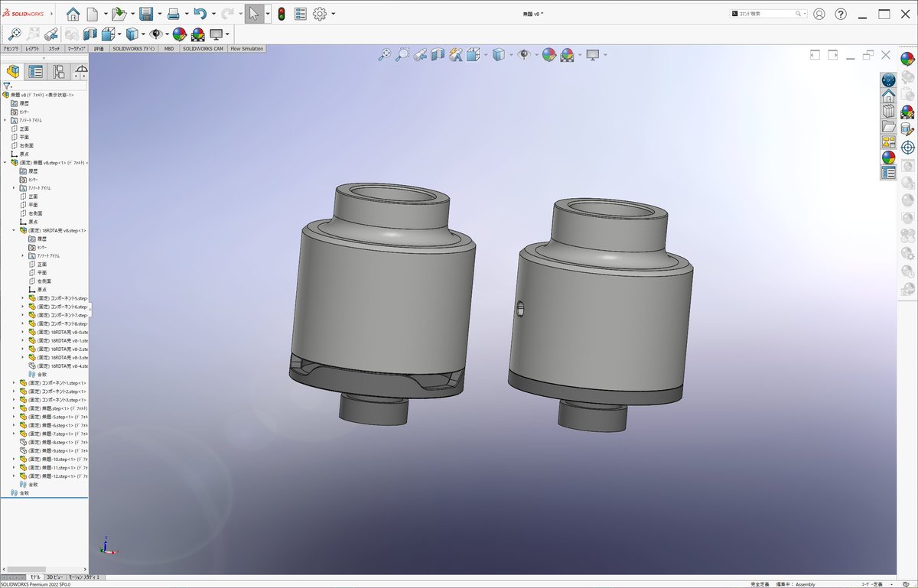Viewport: 918px width, 588px height.
Task: Click the user login icon at top right
Action: point(819,14)
